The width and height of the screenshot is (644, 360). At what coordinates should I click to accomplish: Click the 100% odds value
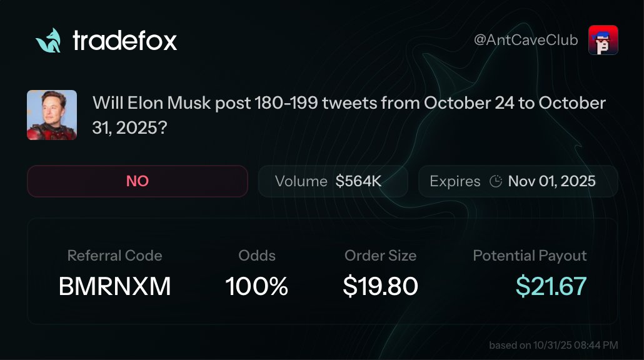256,286
